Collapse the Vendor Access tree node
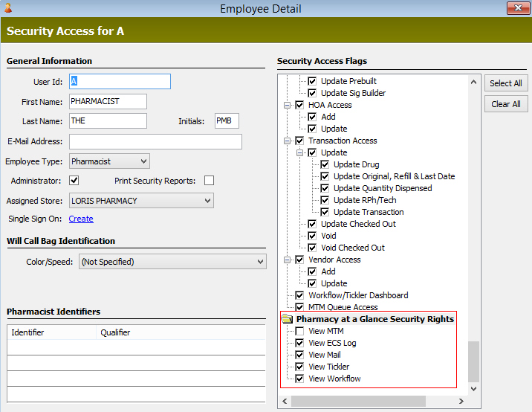This screenshot has height=412, width=532. (x=287, y=260)
